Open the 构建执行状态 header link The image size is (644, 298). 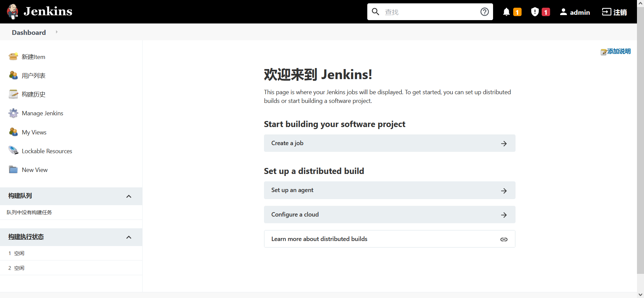click(x=26, y=237)
